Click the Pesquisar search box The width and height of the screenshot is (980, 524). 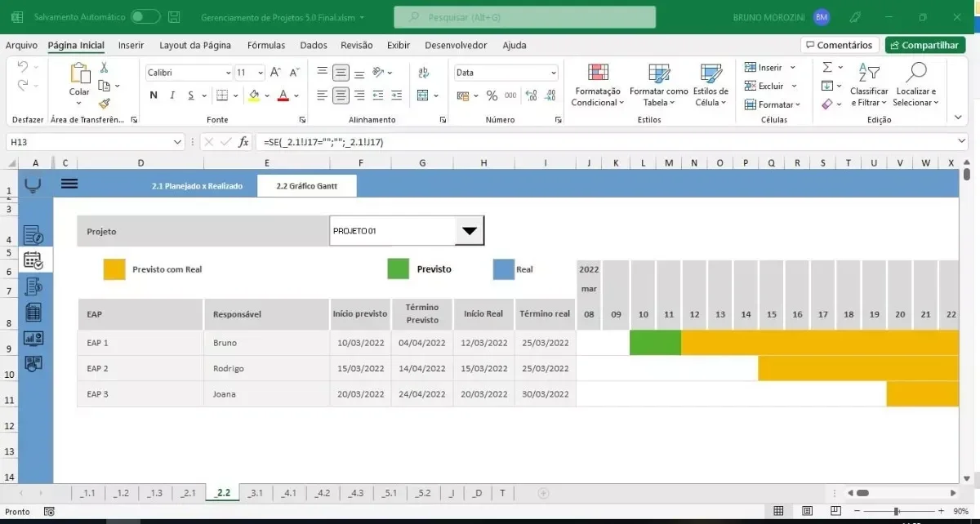(x=524, y=17)
